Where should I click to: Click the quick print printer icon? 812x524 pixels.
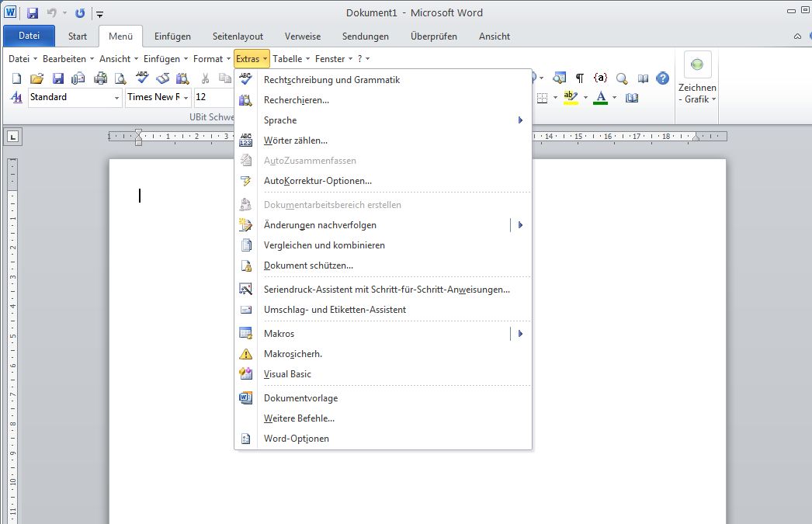(100, 78)
